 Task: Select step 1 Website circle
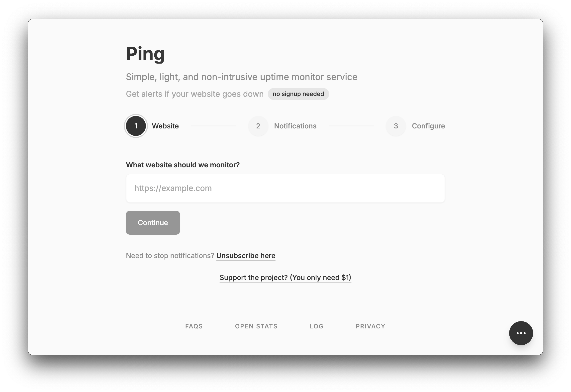coord(136,126)
